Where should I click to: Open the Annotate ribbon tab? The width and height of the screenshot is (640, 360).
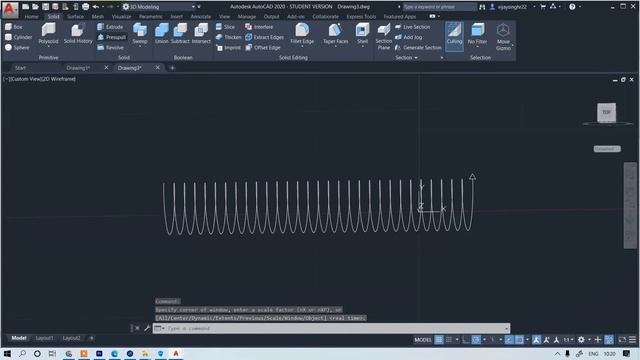201,17
